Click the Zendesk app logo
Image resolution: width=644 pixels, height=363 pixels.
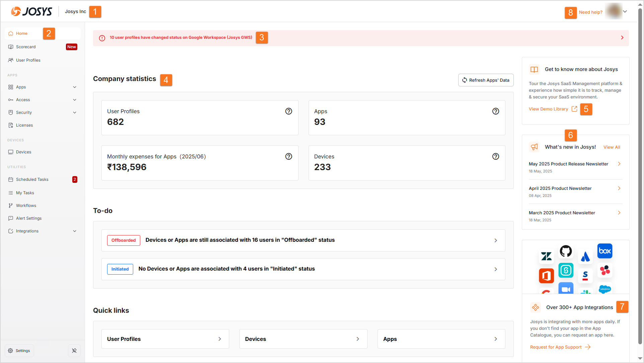[546, 257]
